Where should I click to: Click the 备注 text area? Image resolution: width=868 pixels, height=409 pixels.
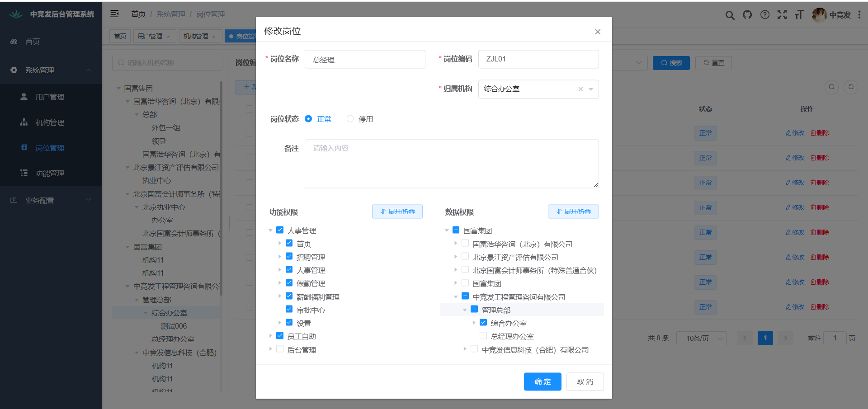pos(451,164)
